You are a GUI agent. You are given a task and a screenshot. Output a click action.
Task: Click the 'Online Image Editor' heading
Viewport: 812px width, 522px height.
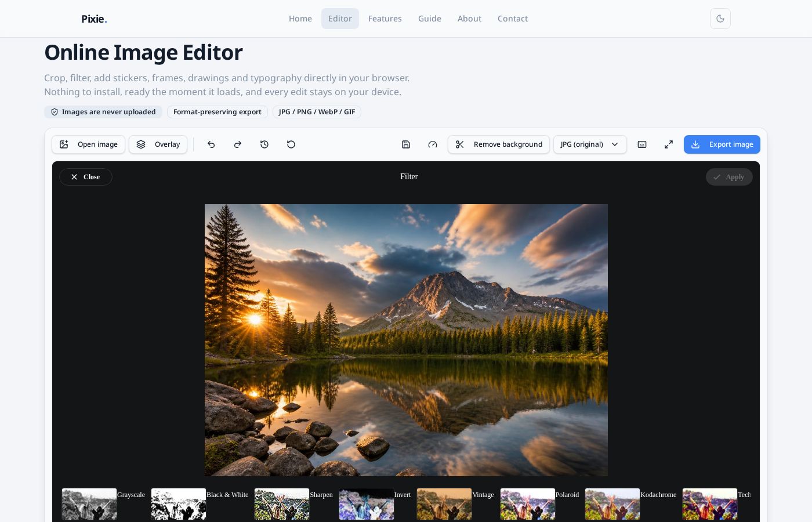[x=143, y=53]
